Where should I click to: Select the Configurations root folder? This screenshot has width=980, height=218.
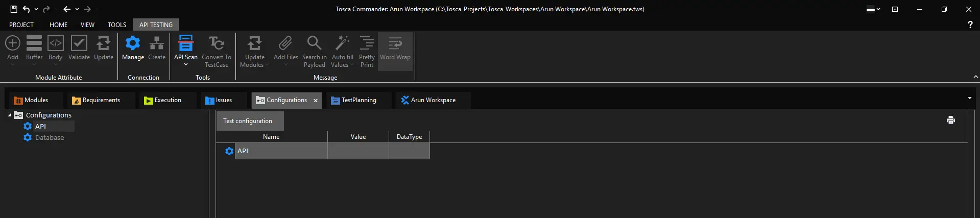pyautogui.click(x=49, y=115)
